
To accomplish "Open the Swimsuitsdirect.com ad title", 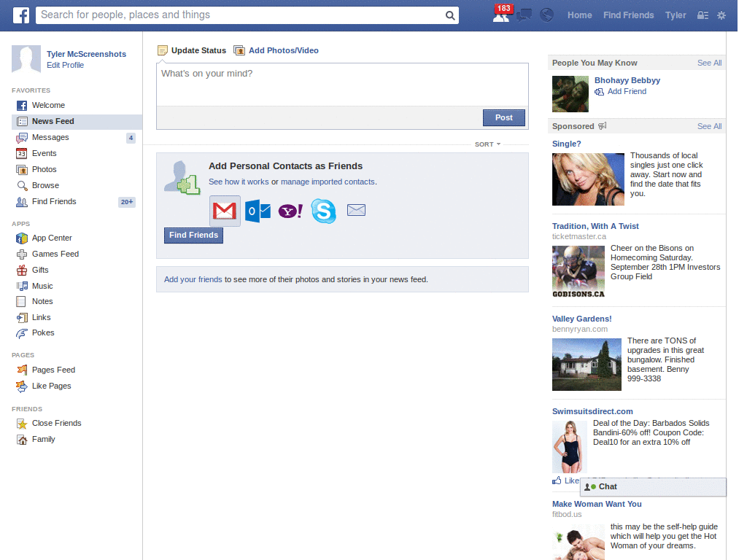I will click(x=592, y=411).
